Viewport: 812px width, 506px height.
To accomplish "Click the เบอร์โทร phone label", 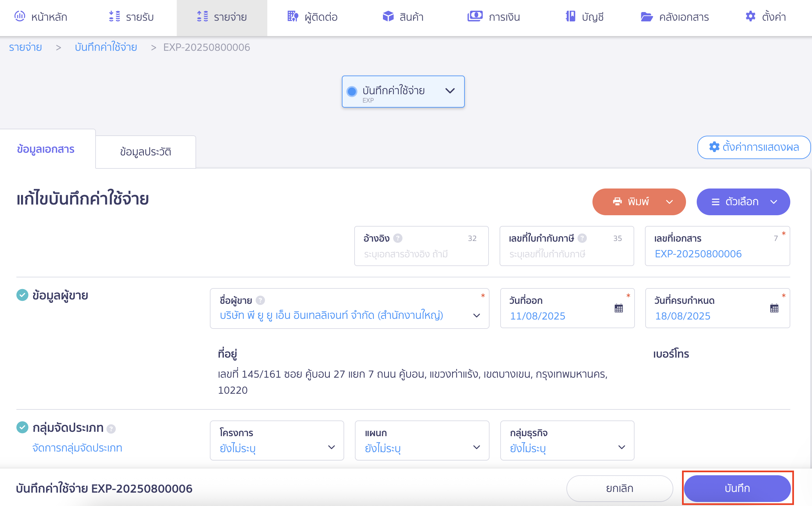I will [671, 354].
